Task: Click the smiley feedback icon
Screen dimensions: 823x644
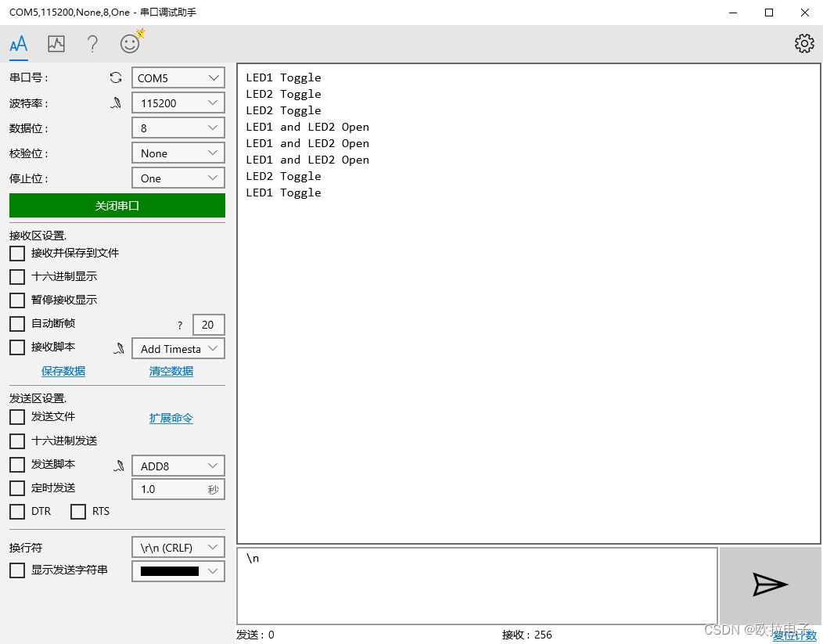Action: click(x=129, y=44)
